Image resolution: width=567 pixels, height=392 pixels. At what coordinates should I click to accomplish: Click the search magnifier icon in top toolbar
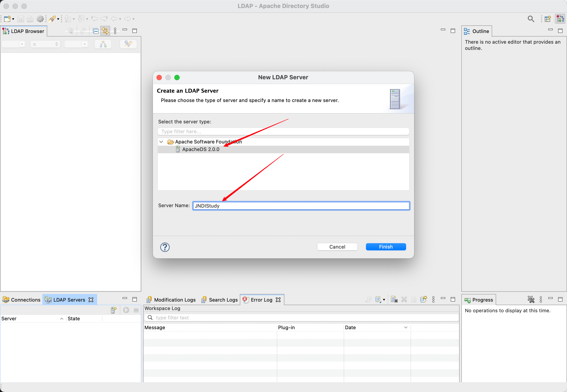531,19
